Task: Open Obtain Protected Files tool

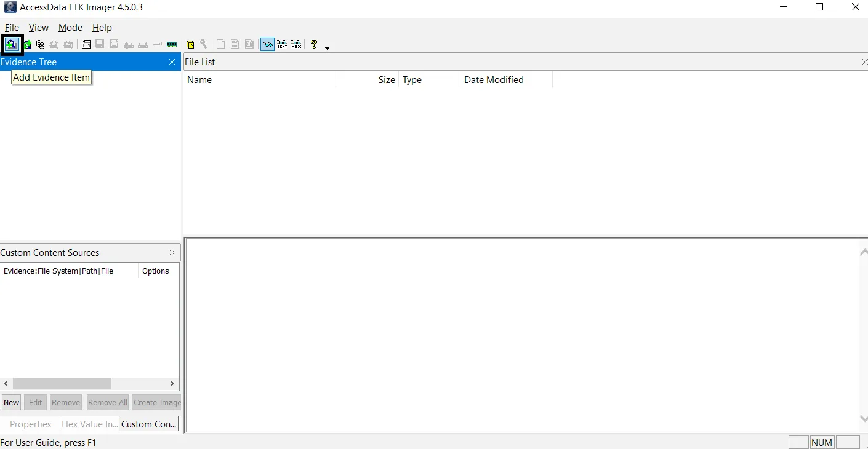Action: click(190, 44)
